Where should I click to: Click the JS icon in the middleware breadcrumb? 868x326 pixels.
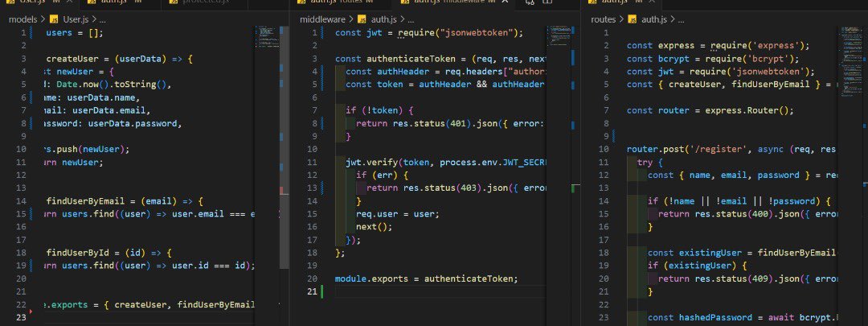pyautogui.click(x=362, y=19)
